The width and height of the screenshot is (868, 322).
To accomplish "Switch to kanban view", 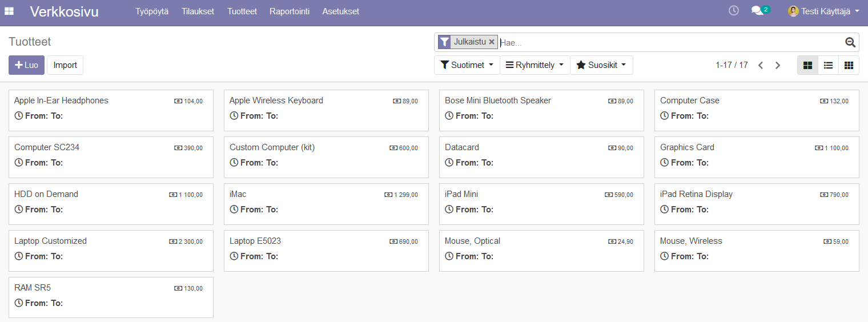I will point(807,65).
